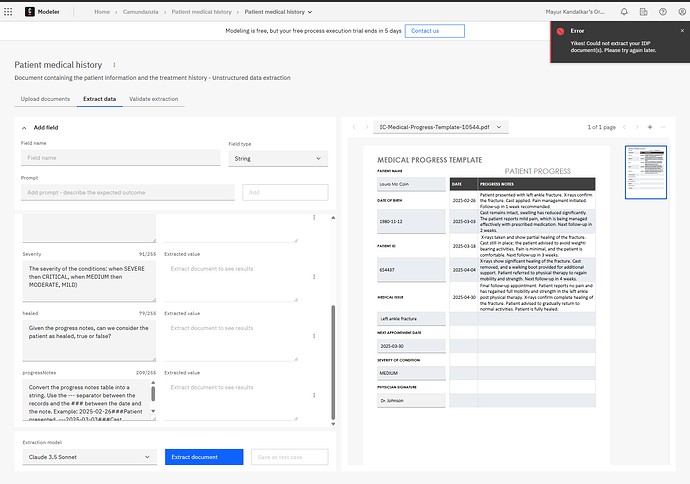Click the '1 of 1 page' indicator
Viewport: 690px width, 484px height.
[x=602, y=127]
